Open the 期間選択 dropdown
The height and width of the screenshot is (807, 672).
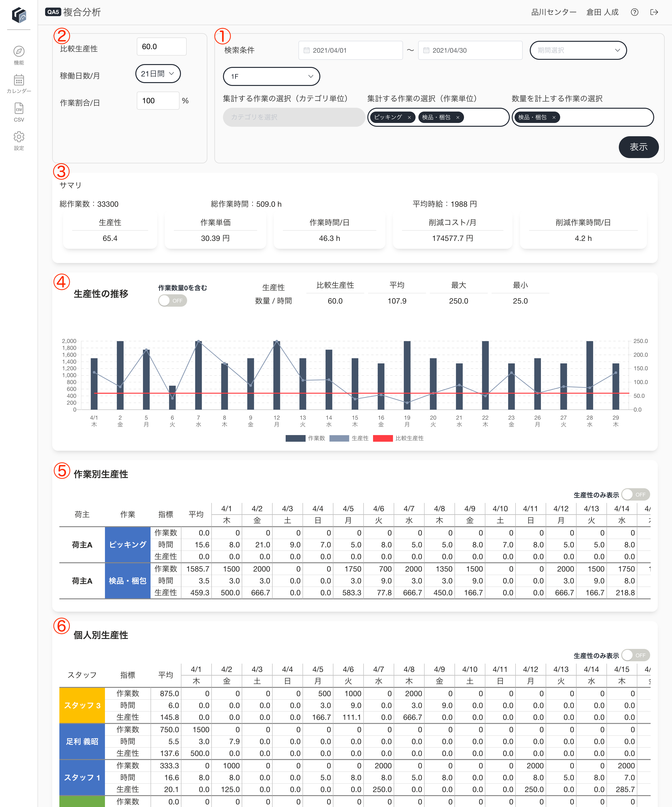578,50
